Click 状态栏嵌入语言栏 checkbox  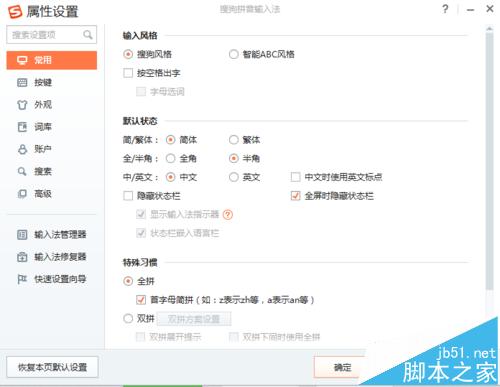point(141,233)
